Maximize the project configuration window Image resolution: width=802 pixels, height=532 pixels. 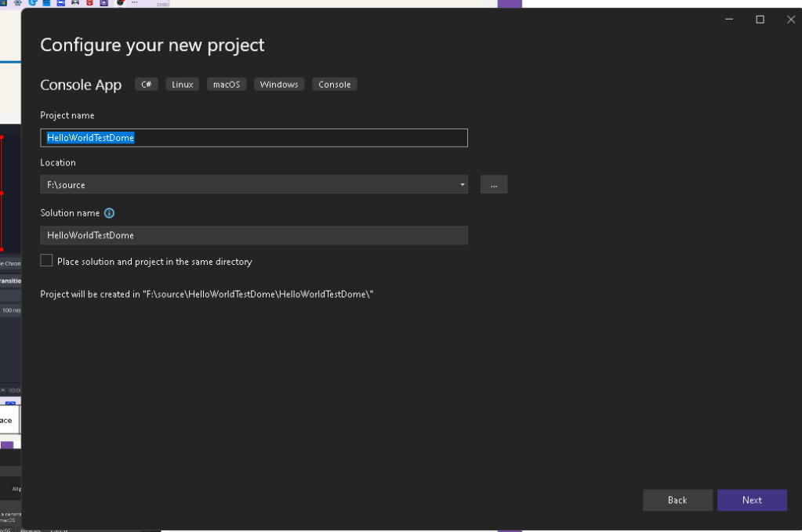tap(760, 20)
